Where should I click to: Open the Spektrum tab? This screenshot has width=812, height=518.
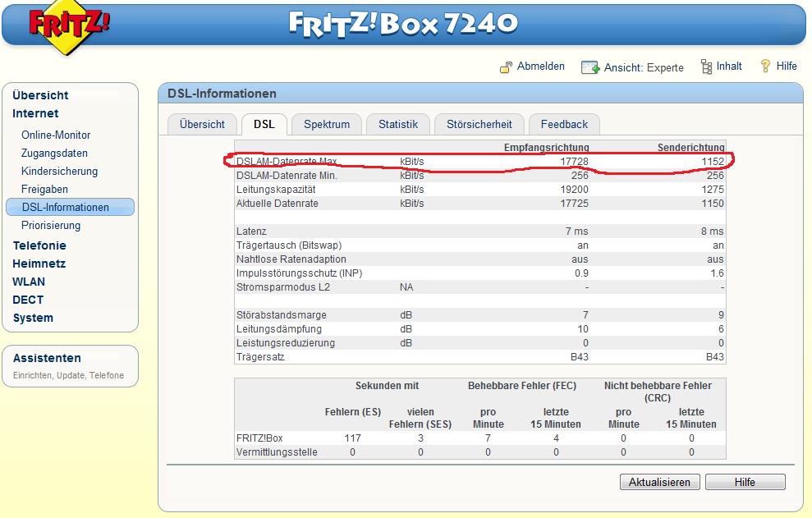(327, 124)
